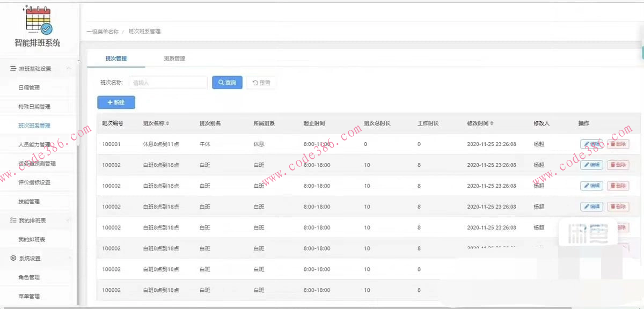
Task: Click the smart scheduling system calendar logo
Action: pyautogui.click(x=38, y=20)
